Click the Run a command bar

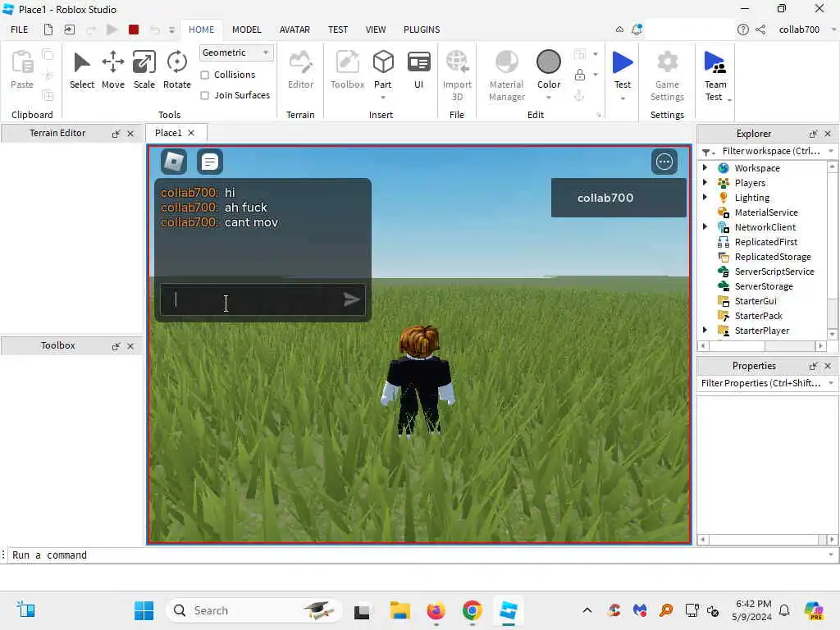click(x=418, y=555)
